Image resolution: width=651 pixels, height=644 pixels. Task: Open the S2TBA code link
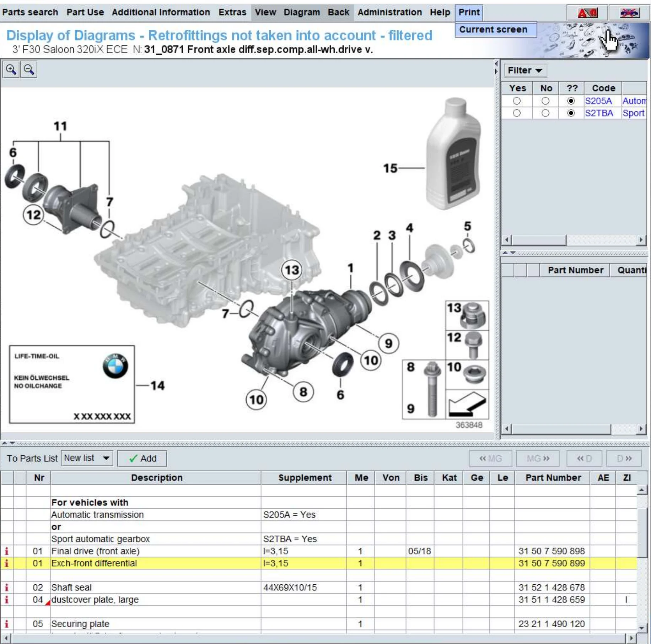[599, 113]
